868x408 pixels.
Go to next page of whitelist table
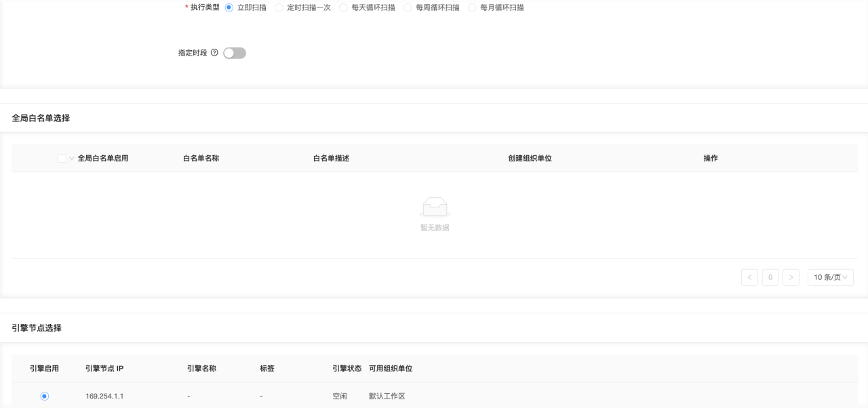click(791, 277)
